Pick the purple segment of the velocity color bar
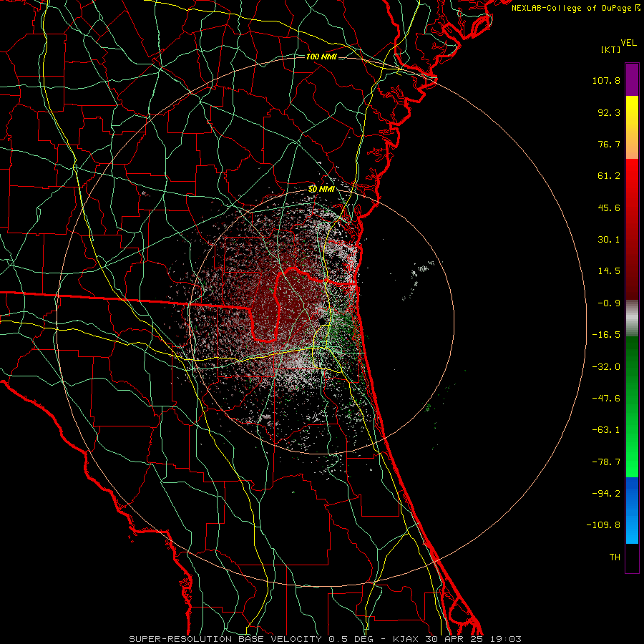644x644 pixels. 632,79
